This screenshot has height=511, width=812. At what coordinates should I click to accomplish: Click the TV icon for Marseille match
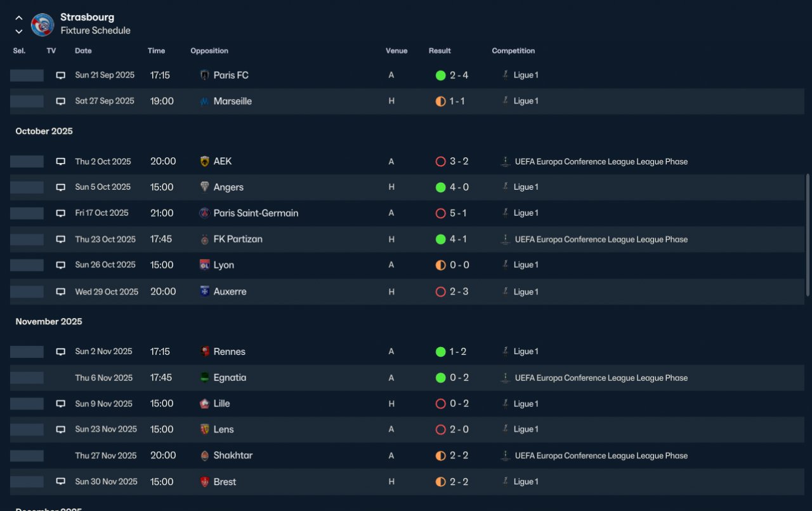(x=60, y=102)
